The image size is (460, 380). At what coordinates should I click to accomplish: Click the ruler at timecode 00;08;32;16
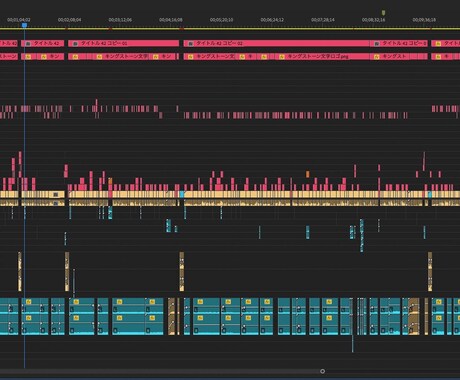coord(373,20)
